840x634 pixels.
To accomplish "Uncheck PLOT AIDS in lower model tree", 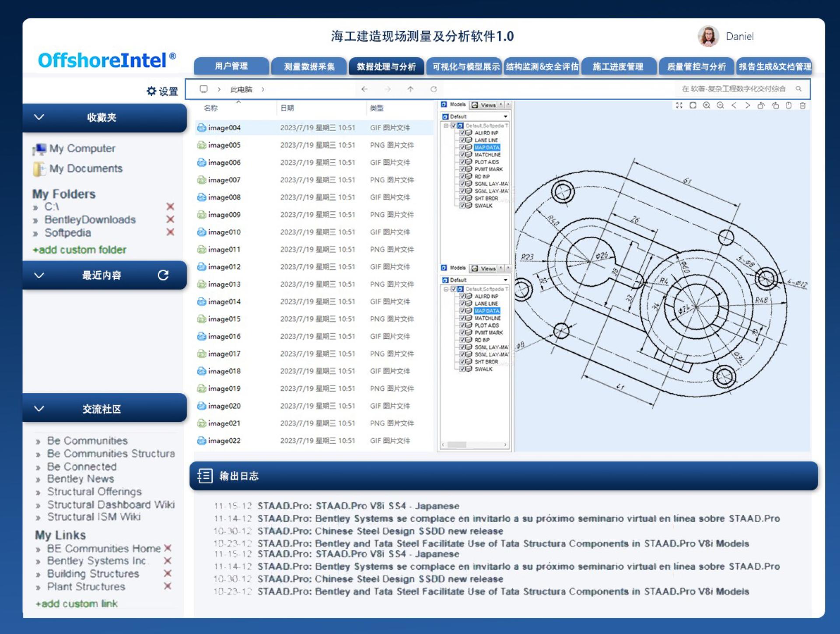I will [x=462, y=326].
